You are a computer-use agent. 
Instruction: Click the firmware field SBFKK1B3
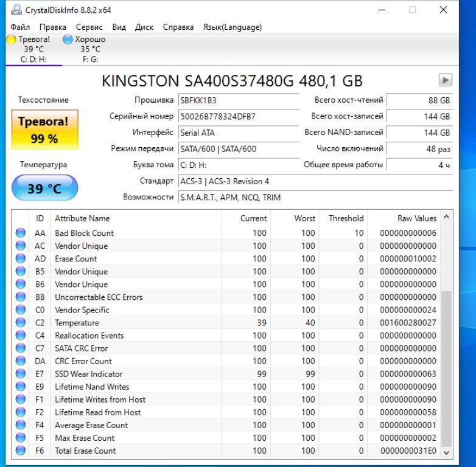click(239, 100)
